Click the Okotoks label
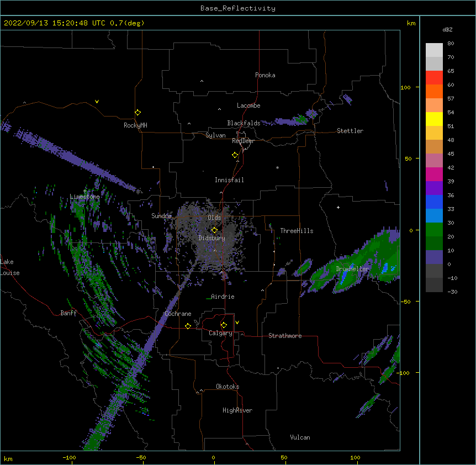Image resolution: width=476 pixels, height=465 pixels. [x=228, y=387]
